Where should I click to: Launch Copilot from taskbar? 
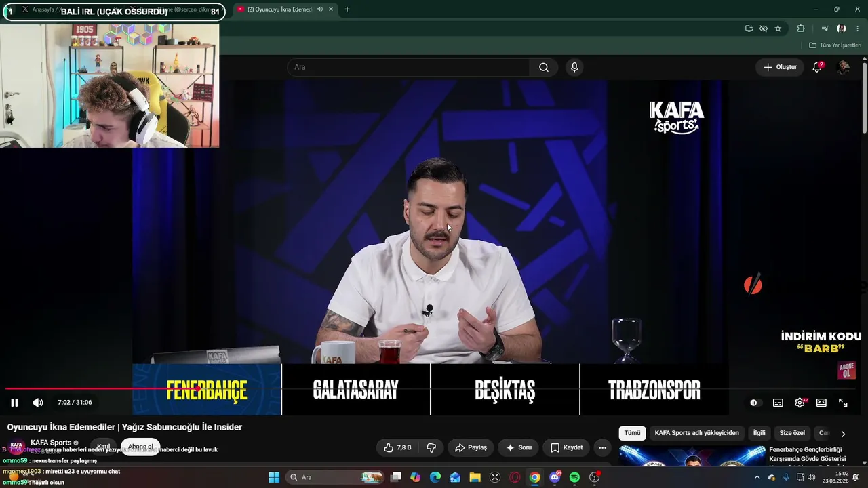pos(416,477)
